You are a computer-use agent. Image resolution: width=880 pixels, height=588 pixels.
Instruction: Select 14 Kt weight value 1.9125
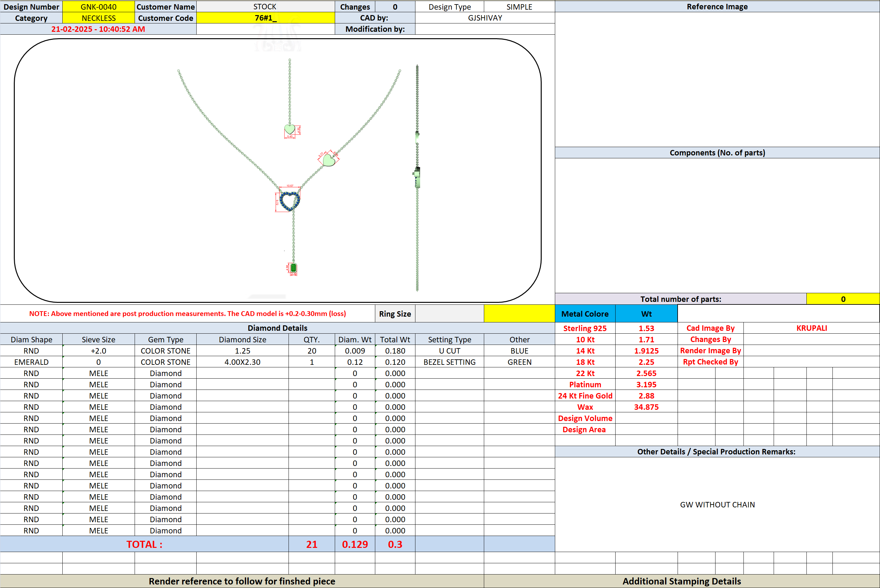point(646,351)
